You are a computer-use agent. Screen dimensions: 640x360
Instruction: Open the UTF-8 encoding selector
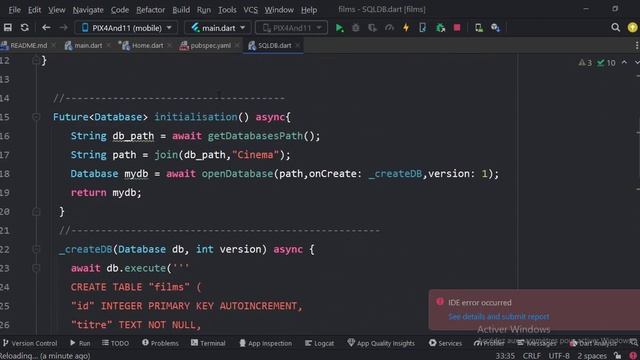pyautogui.click(x=559, y=356)
